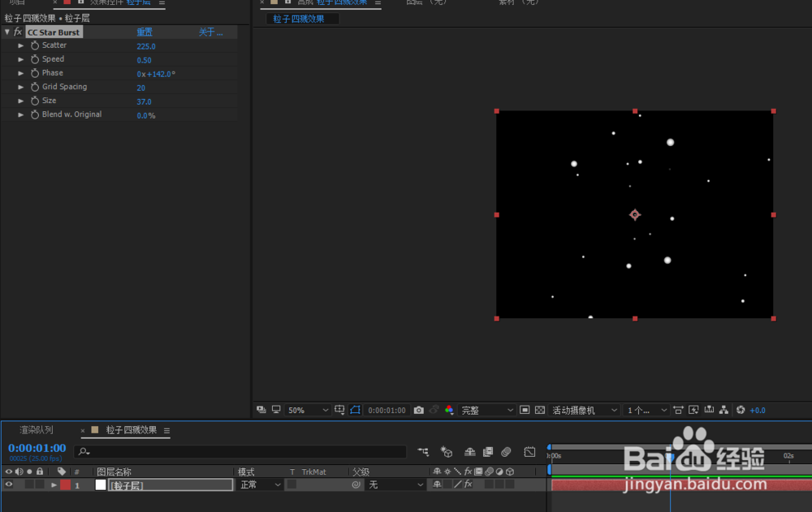Enable the Speed stopwatch keyframing
The height and width of the screenshot is (512, 812).
point(35,59)
